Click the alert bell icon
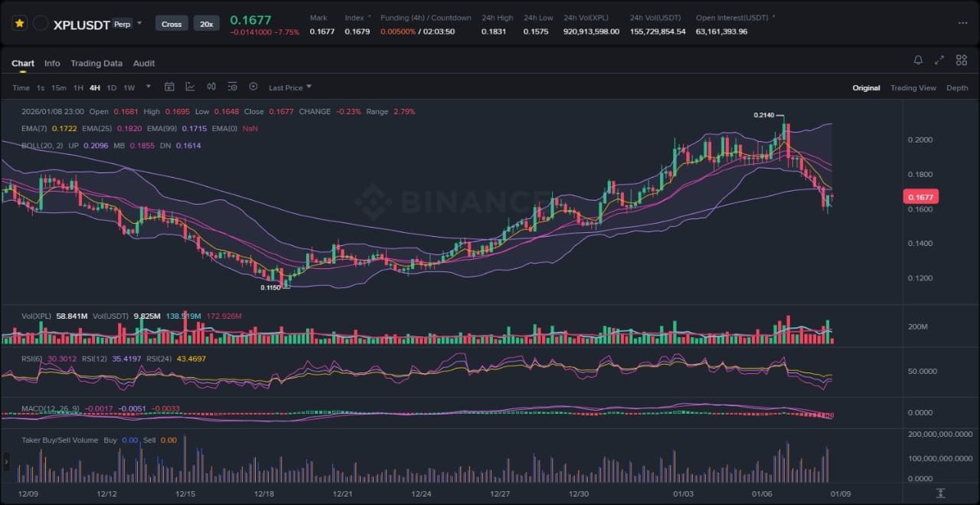Viewport: 980px width, 505px height. click(x=918, y=60)
